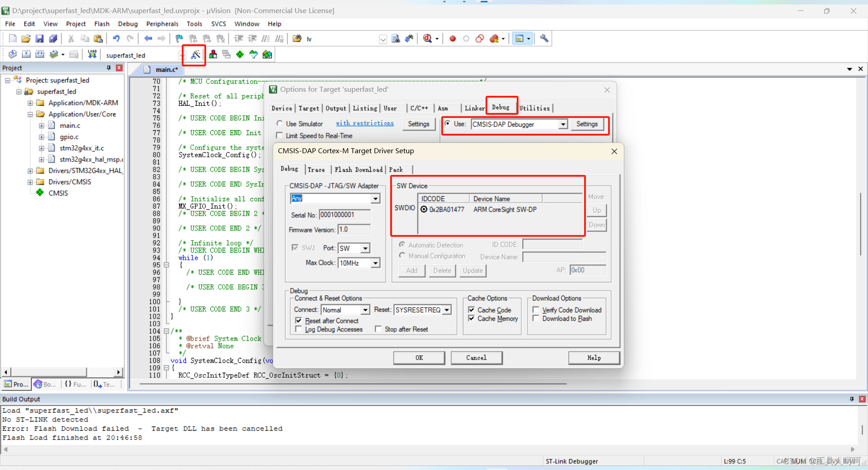The height and width of the screenshot is (470, 868).
Task: Click the Pack Installer icon
Action: (x=267, y=55)
